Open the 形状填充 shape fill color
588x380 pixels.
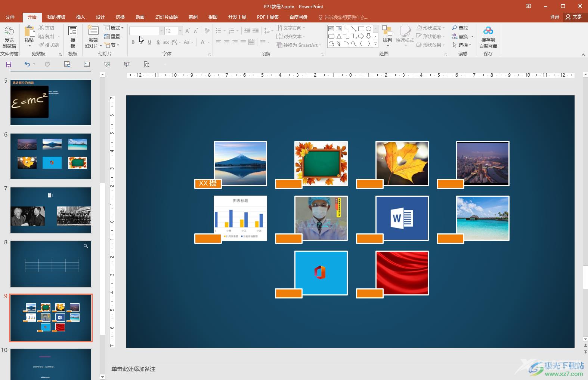click(x=430, y=28)
